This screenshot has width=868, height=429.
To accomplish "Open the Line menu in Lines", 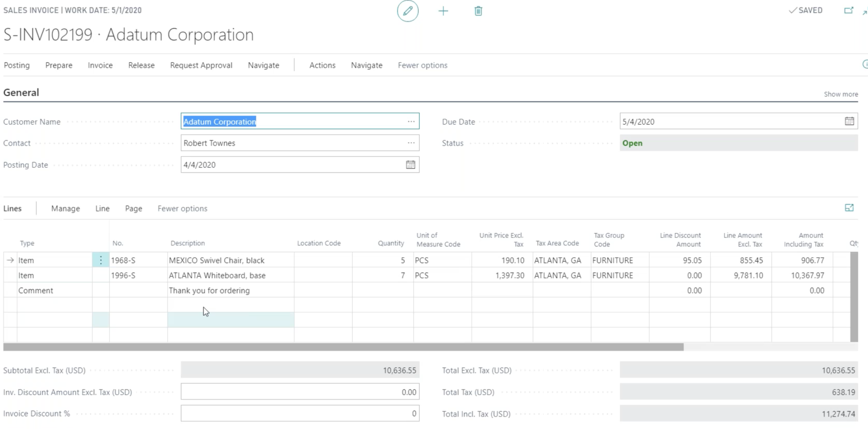I will tap(103, 209).
